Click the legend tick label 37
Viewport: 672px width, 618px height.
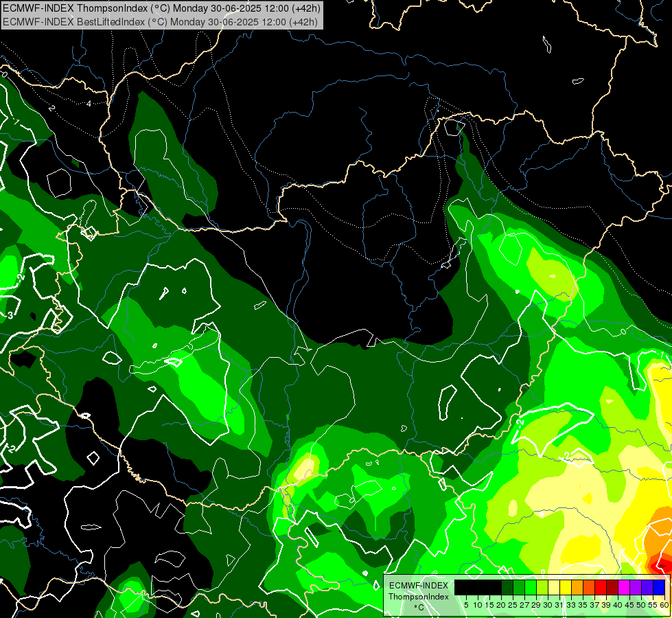tap(595, 605)
